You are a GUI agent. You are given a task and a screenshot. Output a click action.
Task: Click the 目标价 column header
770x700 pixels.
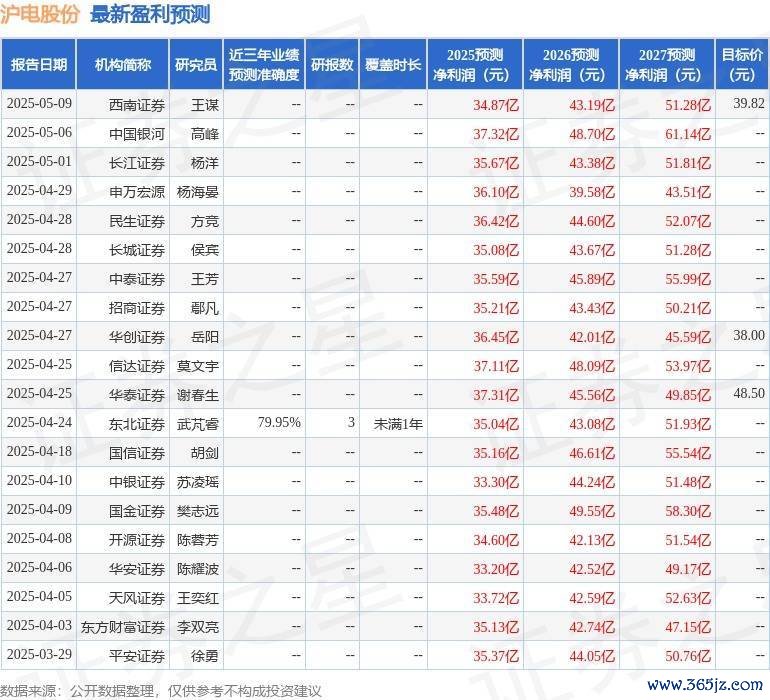click(x=742, y=64)
